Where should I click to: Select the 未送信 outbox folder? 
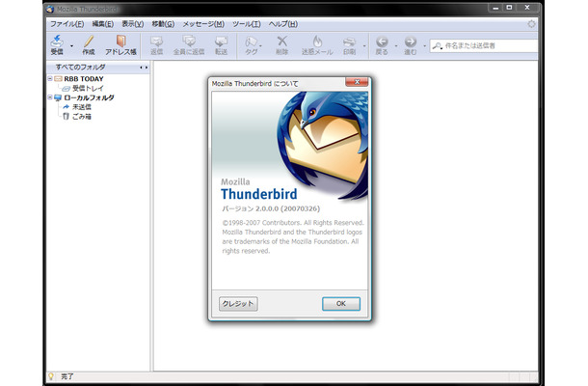[x=81, y=107]
